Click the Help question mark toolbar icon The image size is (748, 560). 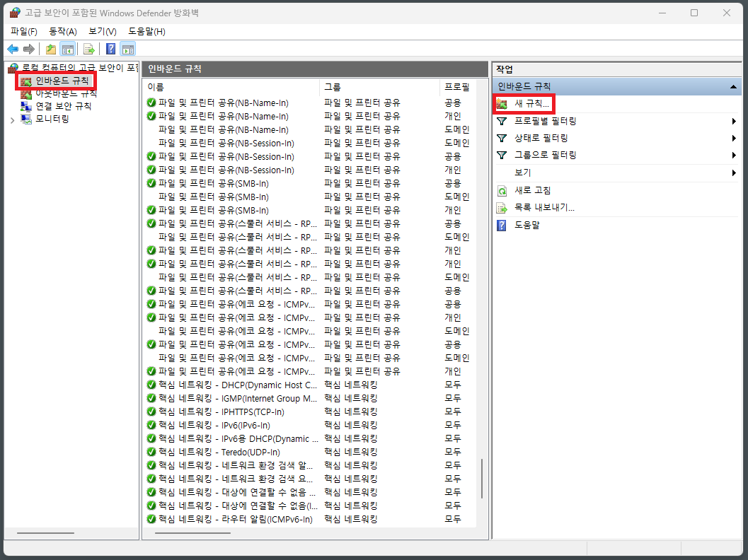coord(110,49)
